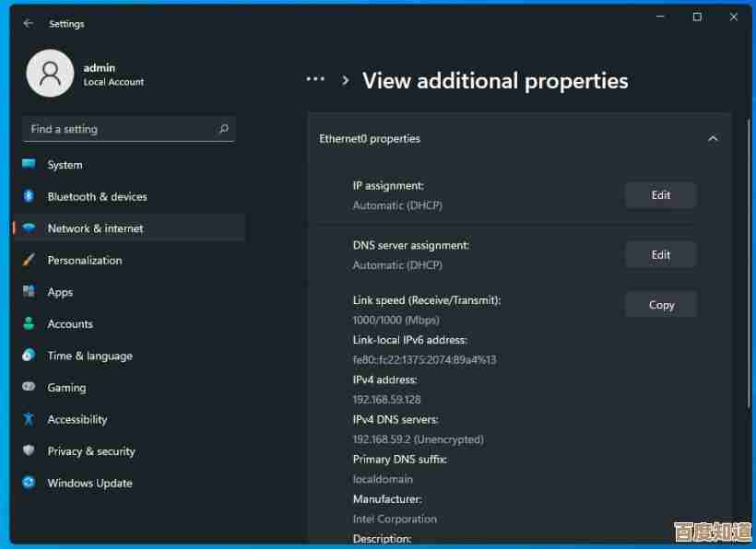The height and width of the screenshot is (549, 756).
Task: Click the Find a setting search box
Action: coord(120,129)
